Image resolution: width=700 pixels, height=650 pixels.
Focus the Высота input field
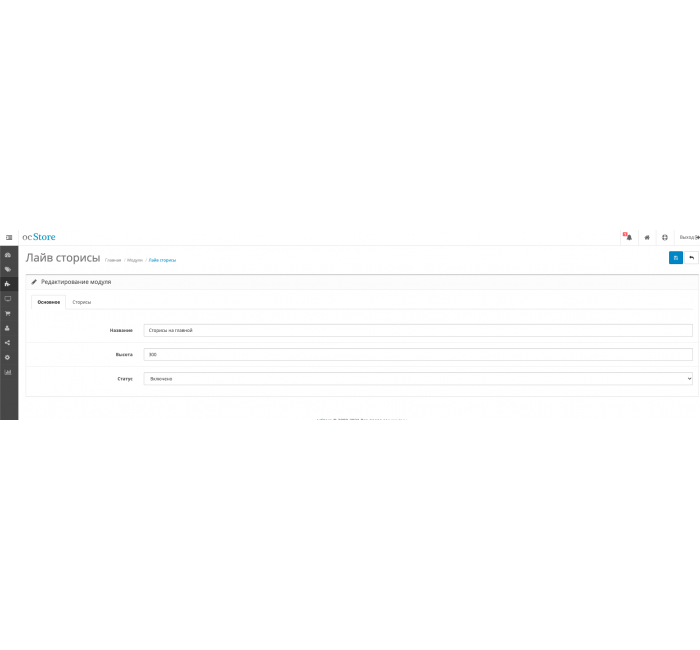pyautogui.click(x=418, y=354)
